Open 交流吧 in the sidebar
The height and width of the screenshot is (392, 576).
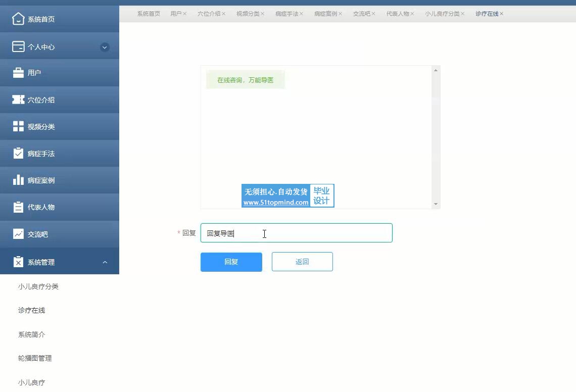(60, 234)
